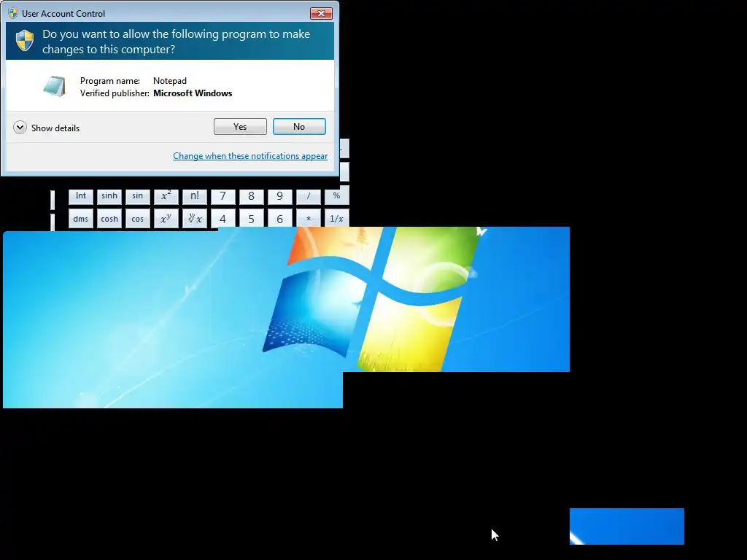Click x to the power y button
Screen dimensions: 747x560
click(x=166, y=219)
